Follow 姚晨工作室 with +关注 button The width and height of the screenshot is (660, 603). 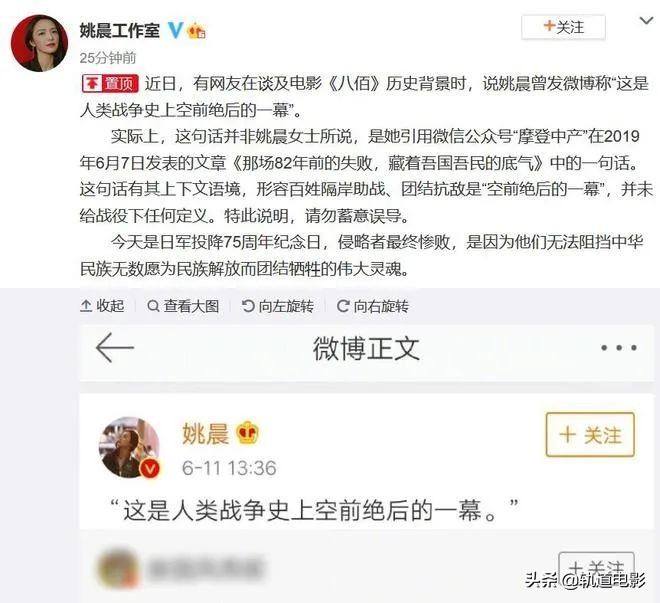pyautogui.click(x=563, y=27)
